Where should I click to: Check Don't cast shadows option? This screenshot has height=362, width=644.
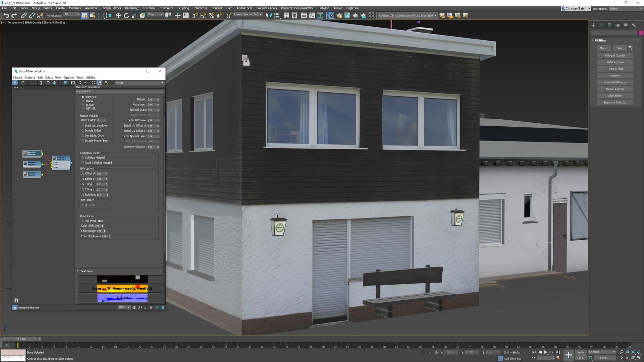(x=83, y=126)
